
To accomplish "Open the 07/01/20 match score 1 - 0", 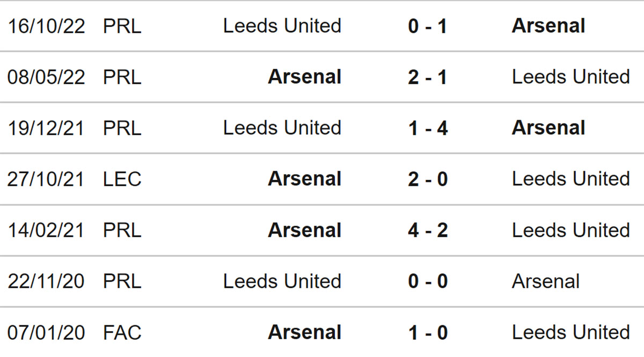I will click(x=428, y=332).
